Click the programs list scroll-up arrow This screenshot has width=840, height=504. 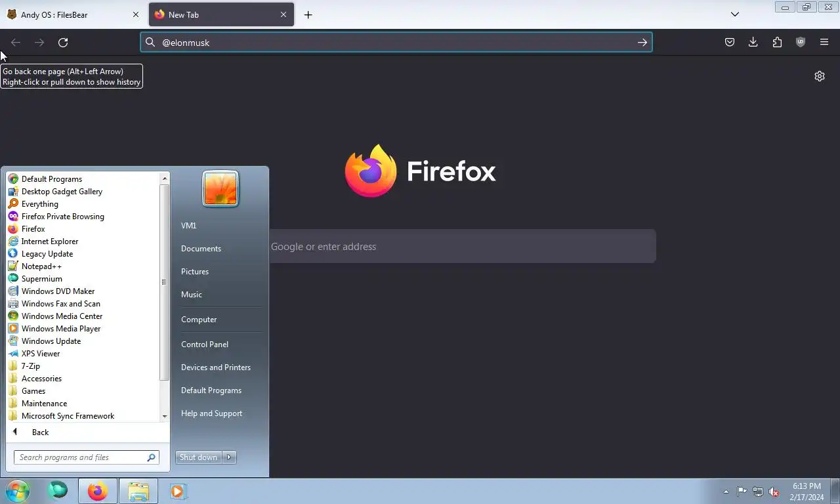165,178
